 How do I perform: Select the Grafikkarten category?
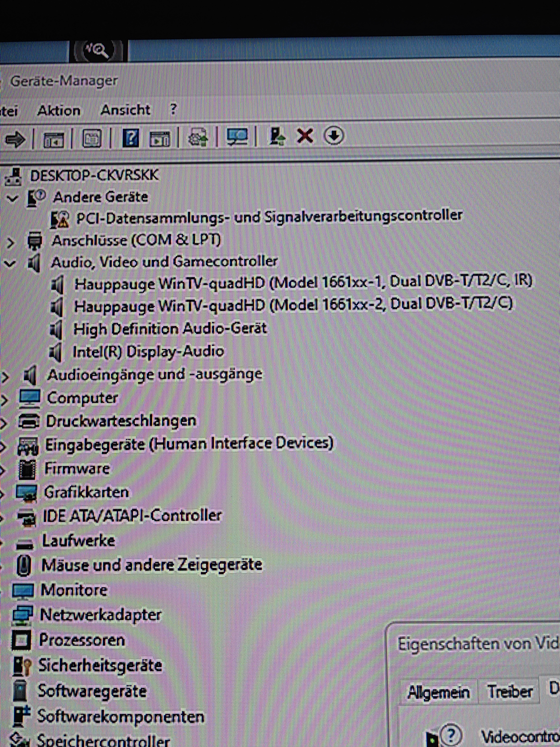click(86, 492)
